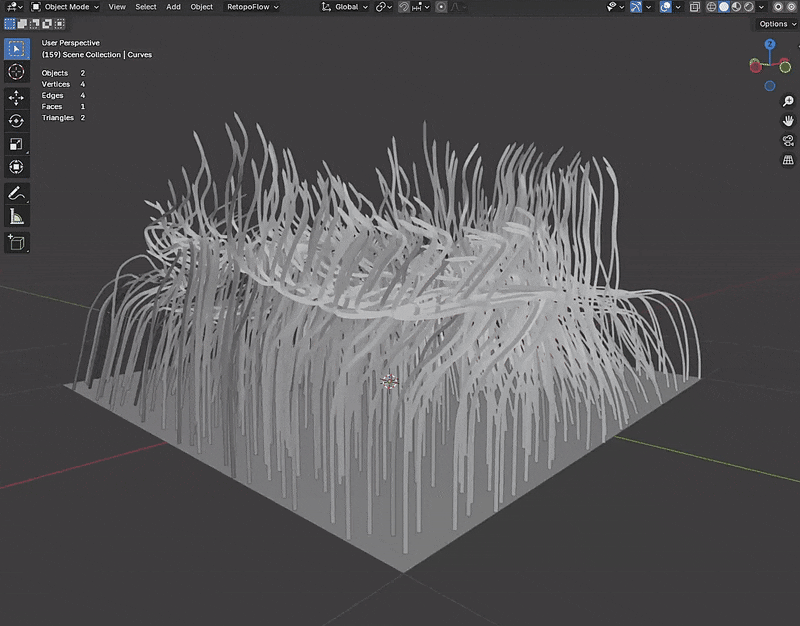Select the Move tool

coord(16,95)
